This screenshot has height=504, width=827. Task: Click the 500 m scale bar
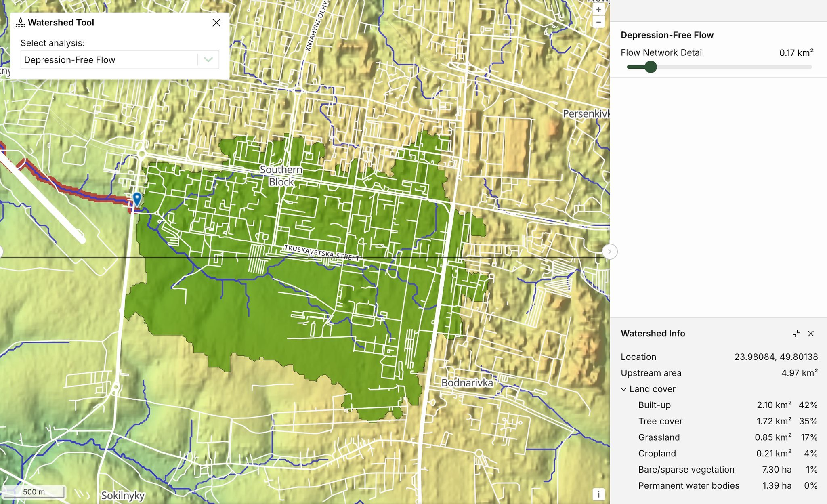34,491
